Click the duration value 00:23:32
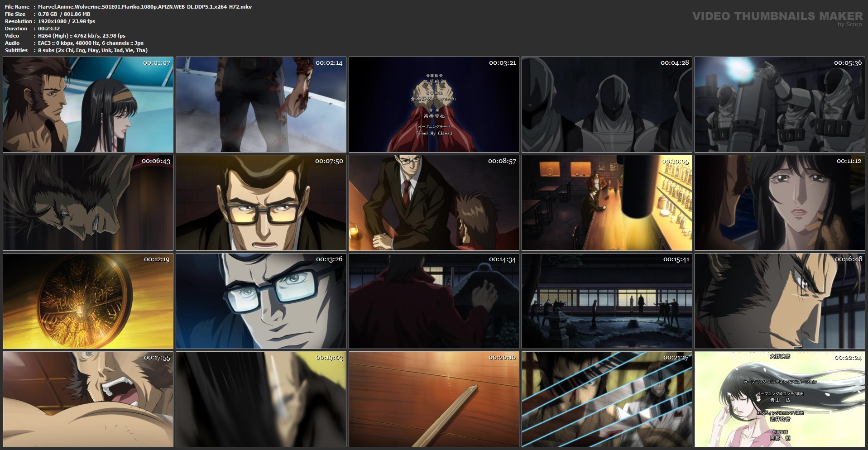The height and width of the screenshot is (450, 868). [49, 29]
